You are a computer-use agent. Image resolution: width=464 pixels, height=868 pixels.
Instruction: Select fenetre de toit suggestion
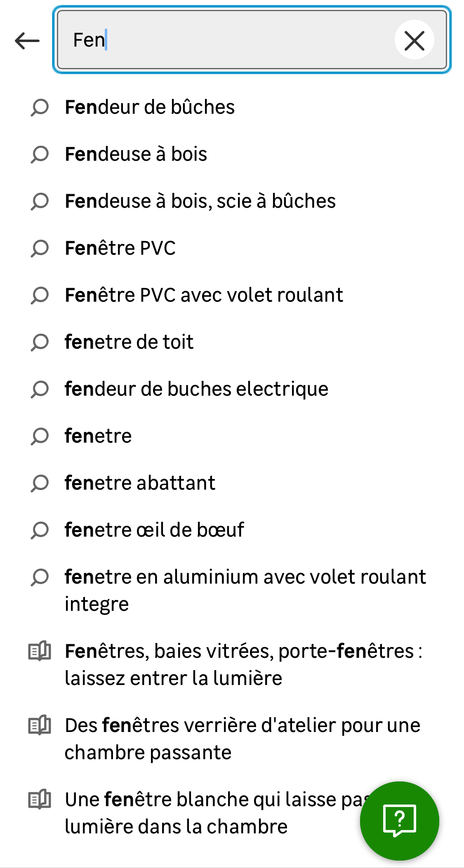click(129, 342)
